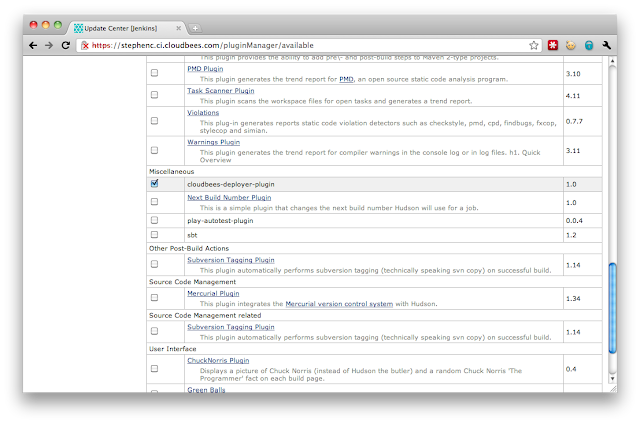Bookmark page with the star icon

tap(535, 45)
